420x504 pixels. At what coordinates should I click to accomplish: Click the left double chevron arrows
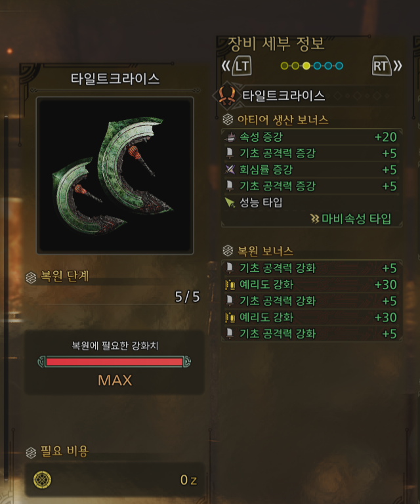pyautogui.click(x=226, y=66)
